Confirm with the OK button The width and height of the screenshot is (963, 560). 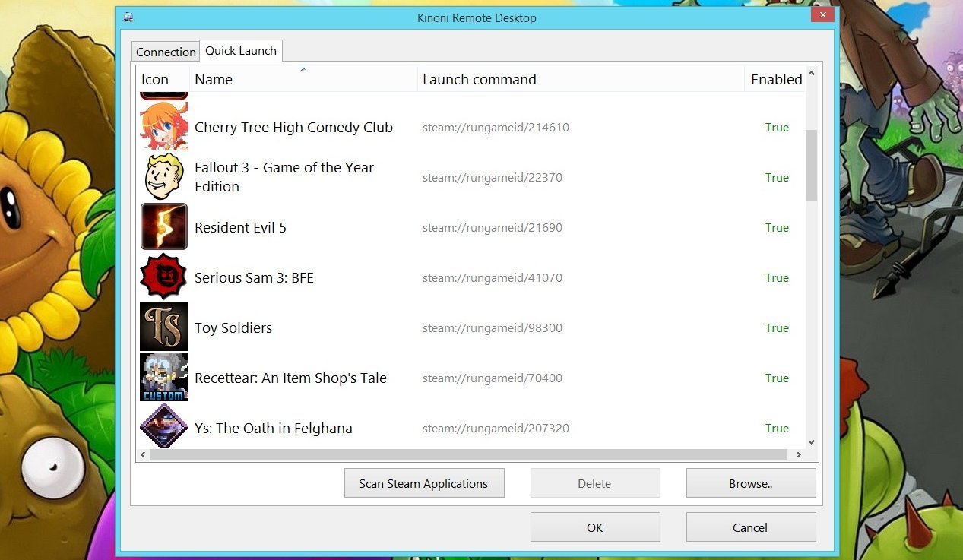click(595, 527)
